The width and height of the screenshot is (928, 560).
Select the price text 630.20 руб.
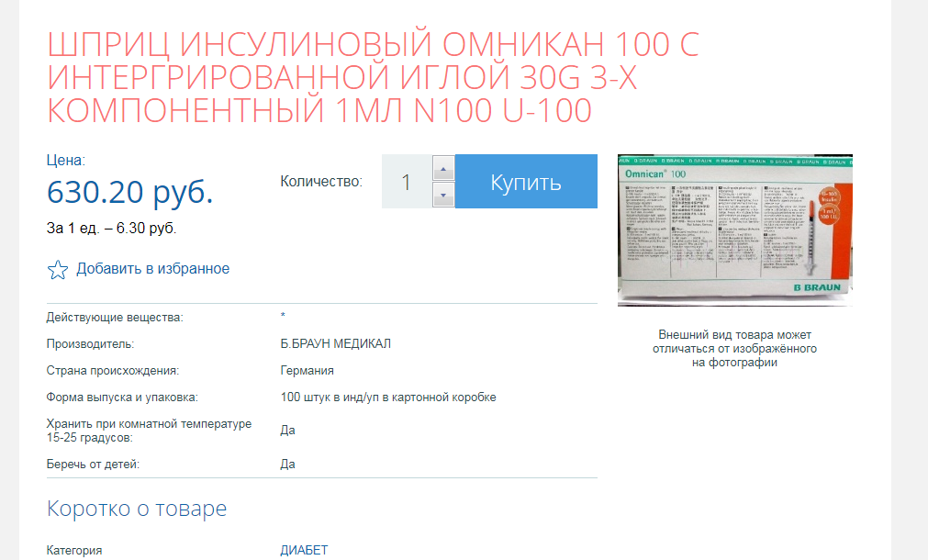click(129, 193)
